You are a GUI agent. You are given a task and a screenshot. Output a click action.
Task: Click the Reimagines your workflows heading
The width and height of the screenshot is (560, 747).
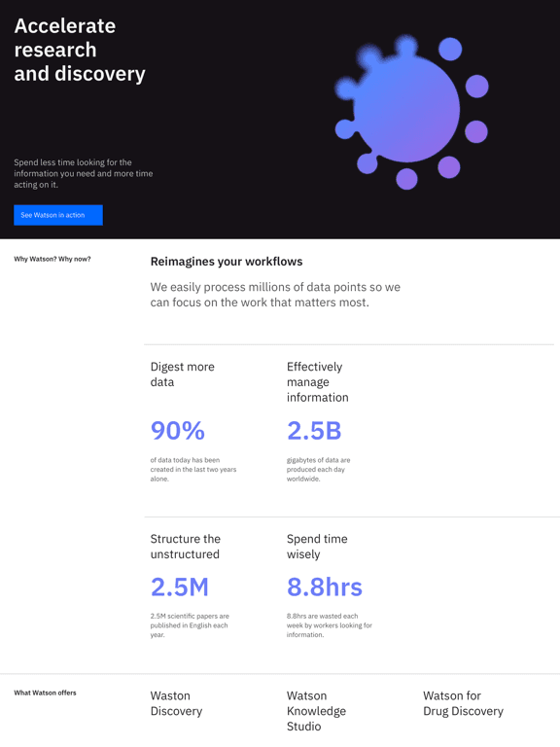227,262
